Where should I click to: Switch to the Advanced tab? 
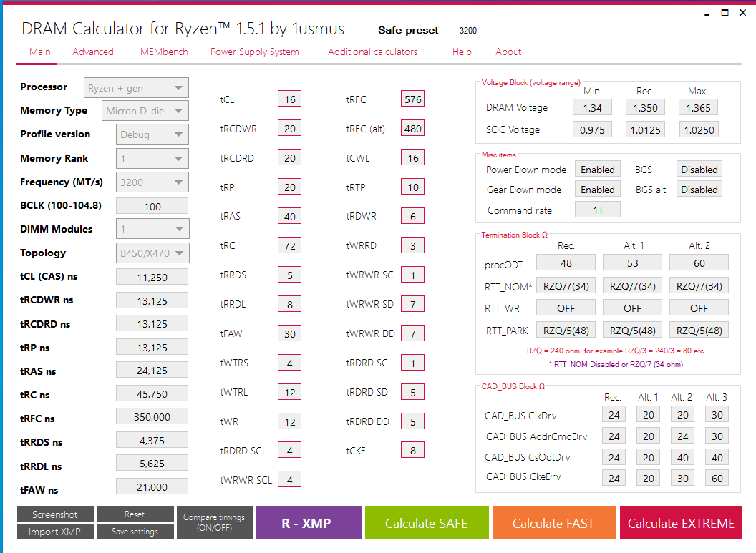tap(93, 52)
